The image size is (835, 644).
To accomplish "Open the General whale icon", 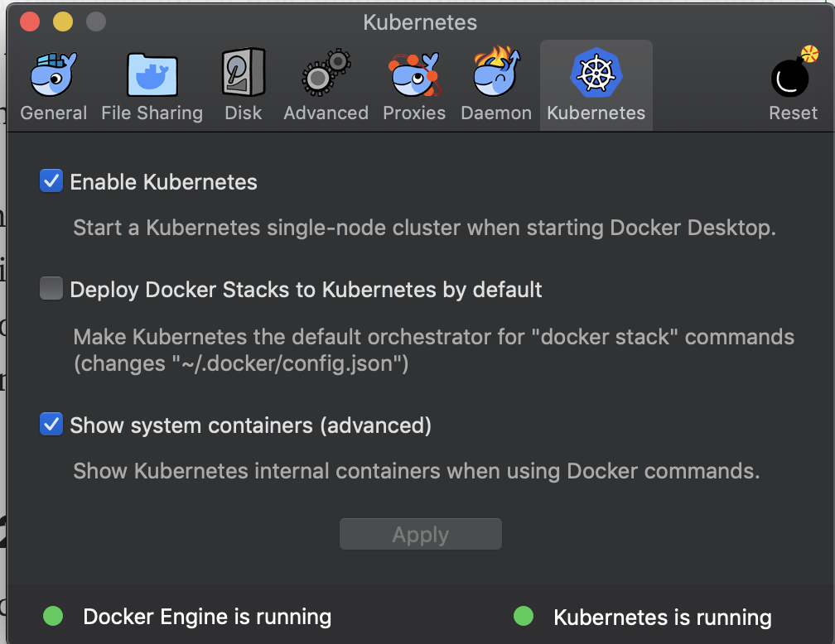I will 53,75.
